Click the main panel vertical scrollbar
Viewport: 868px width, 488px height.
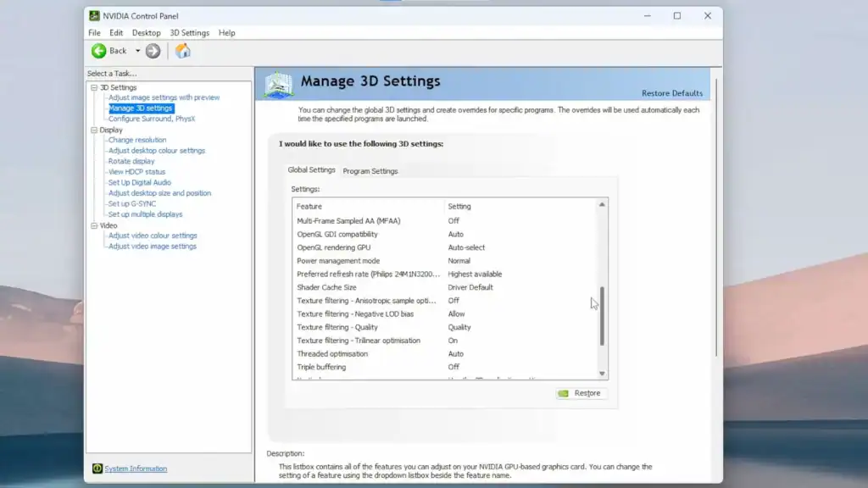pos(716,218)
